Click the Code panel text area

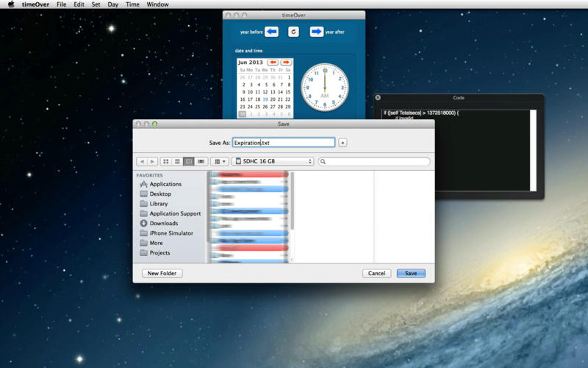tap(455, 150)
